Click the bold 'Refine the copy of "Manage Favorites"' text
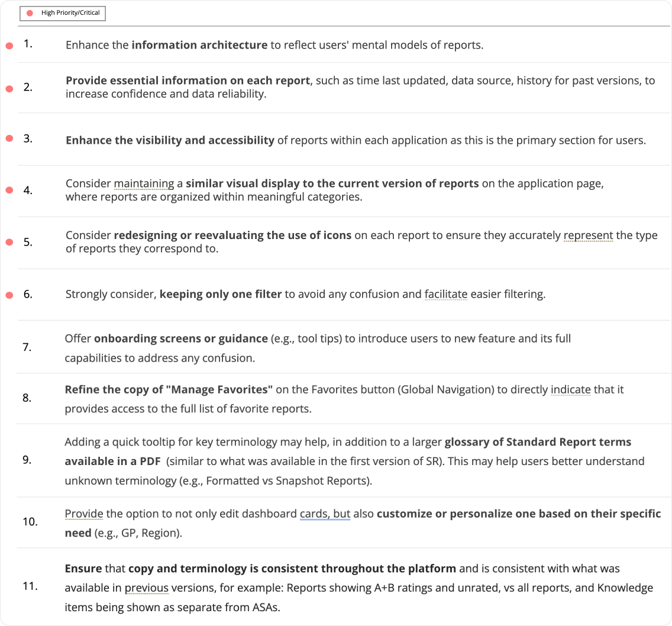Image resolution: width=672 pixels, height=626 pixels. point(169,390)
